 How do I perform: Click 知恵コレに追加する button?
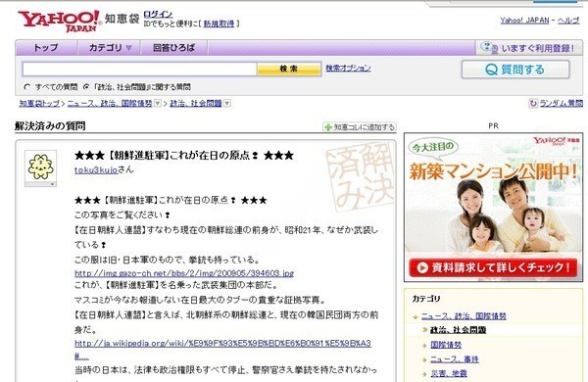360,127
